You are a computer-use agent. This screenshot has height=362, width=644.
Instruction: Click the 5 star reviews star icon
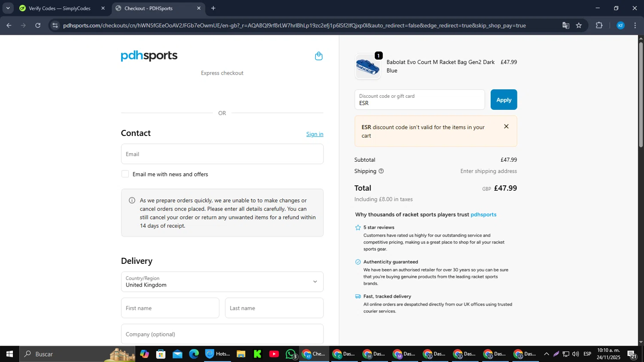[x=358, y=228]
